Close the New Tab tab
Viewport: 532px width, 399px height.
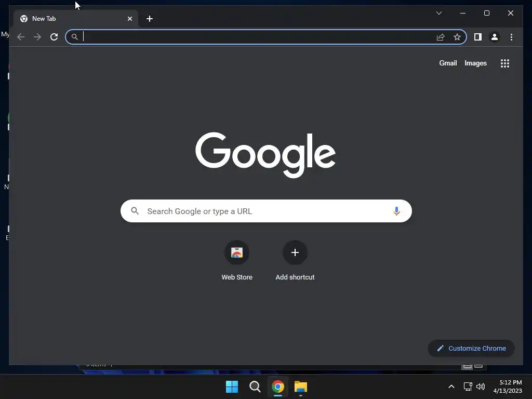tap(129, 19)
